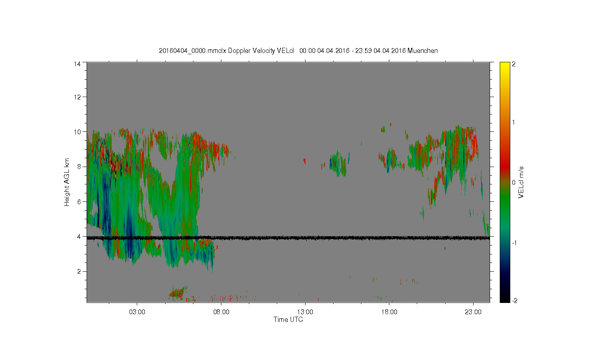Click the 23:00 time tick label
This screenshot has width=607, height=364.
[x=473, y=312]
